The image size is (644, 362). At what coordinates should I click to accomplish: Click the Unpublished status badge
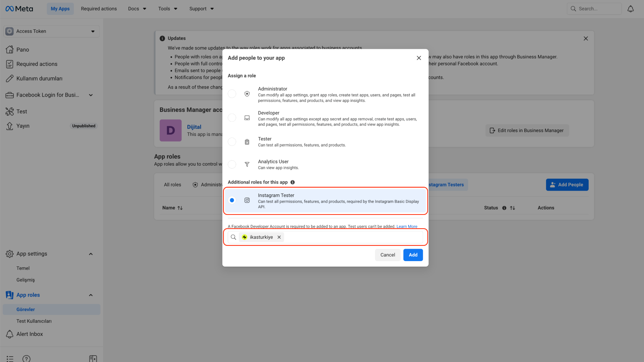tap(84, 126)
